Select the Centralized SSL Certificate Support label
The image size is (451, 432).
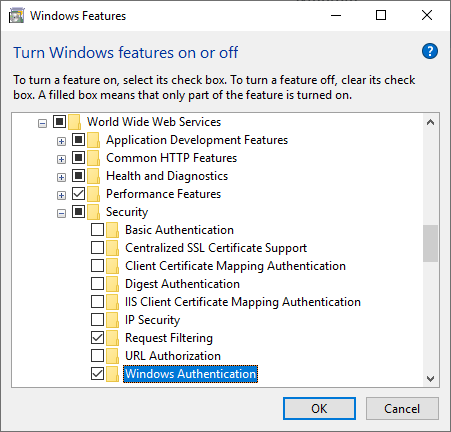coord(216,248)
